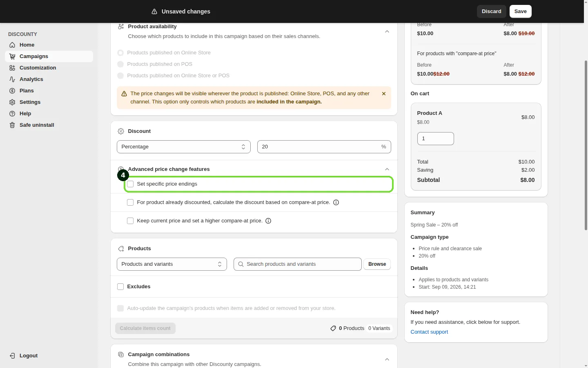
Task: Open Analytics in the sidebar menu
Action: pyautogui.click(x=49, y=79)
